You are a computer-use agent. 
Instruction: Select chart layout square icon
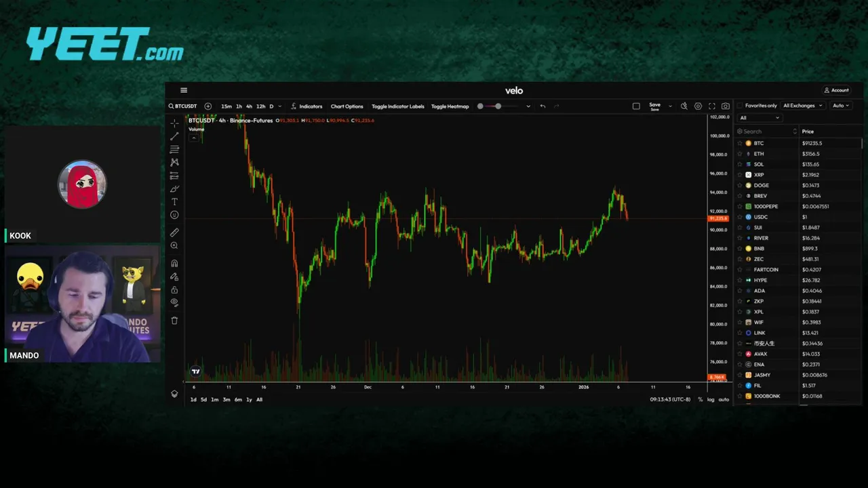coord(636,106)
